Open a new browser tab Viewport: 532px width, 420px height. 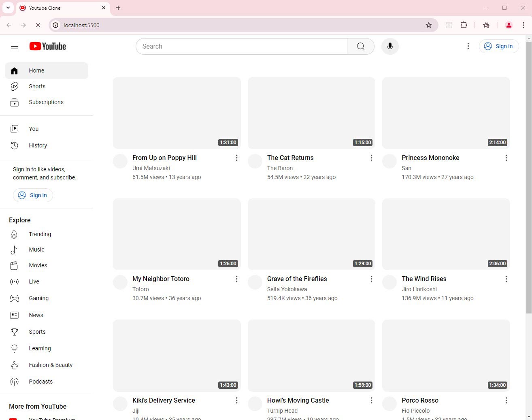[x=118, y=8]
